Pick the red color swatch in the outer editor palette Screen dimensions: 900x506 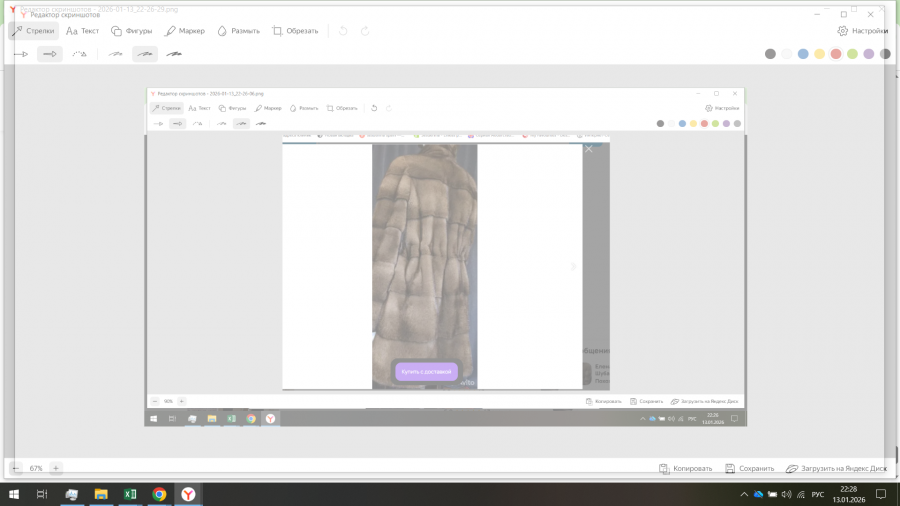[x=836, y=54]
